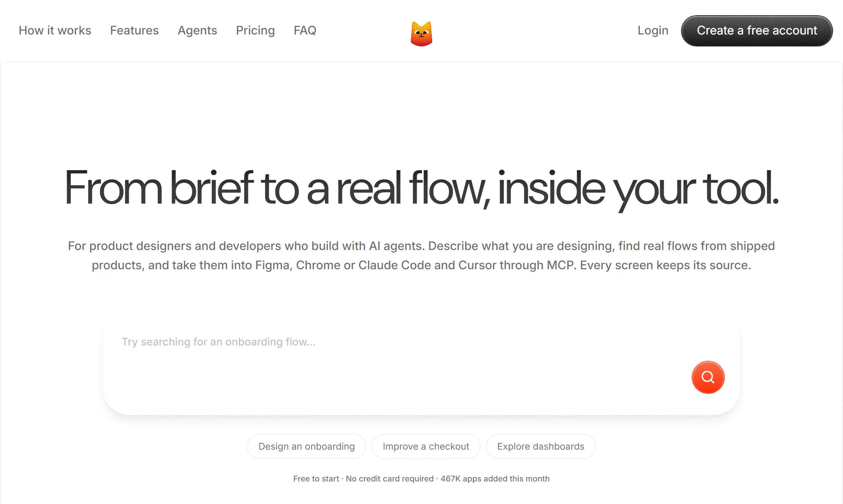Click the Login link

[653, 31]
